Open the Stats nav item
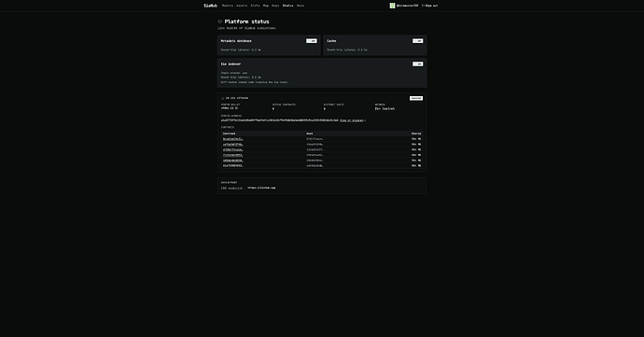Image resolution: width=644 pixels, height=337 pixels. pyautogui.click(x=255, y=6)
